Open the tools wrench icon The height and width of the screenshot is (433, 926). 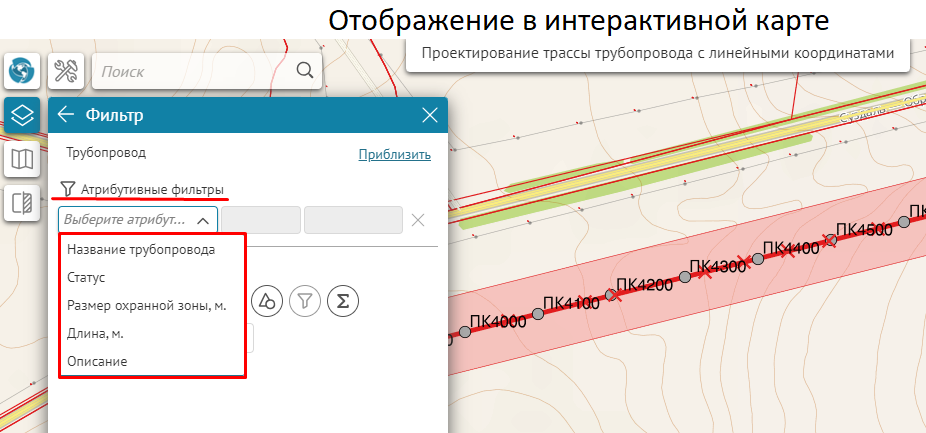click(67, 71)
